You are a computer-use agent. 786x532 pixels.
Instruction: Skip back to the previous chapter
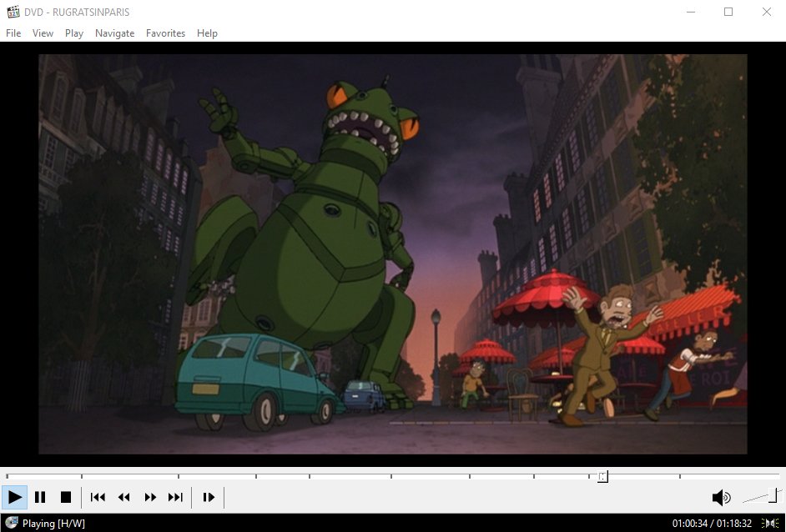click(x=97, y=497)
